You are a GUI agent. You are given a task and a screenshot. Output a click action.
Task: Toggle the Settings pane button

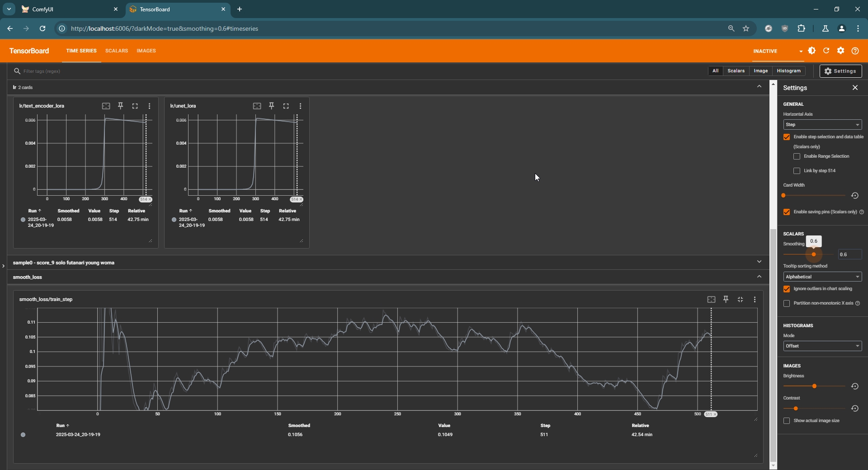pyautogui.click(x=840, y=71)
